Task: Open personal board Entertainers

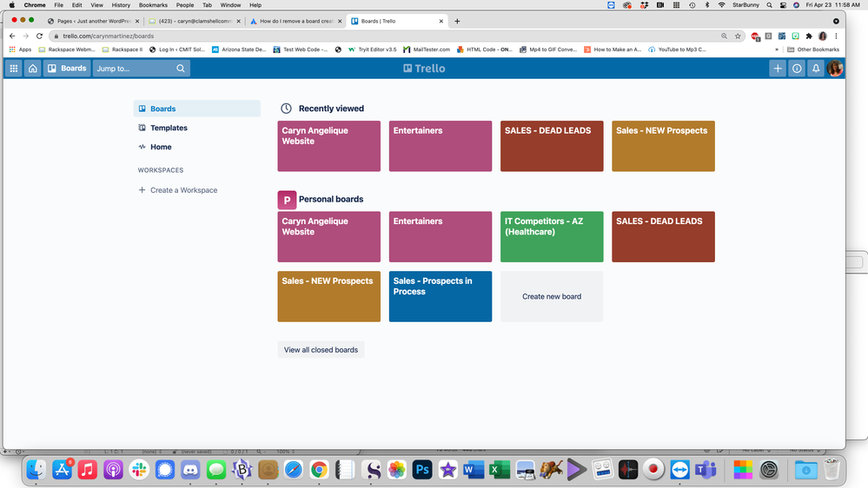Action: [x=441, y=237]
